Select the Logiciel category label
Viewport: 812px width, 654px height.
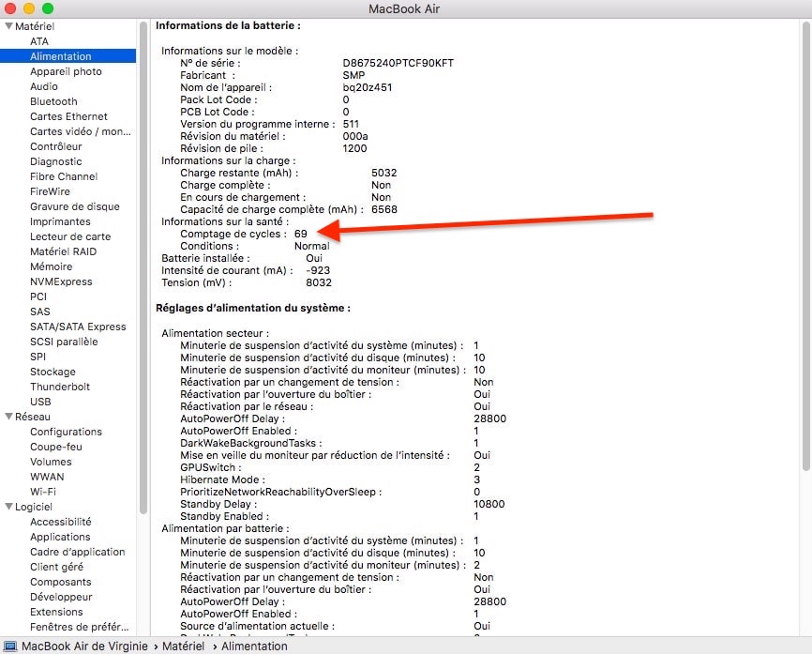point(34,508)
